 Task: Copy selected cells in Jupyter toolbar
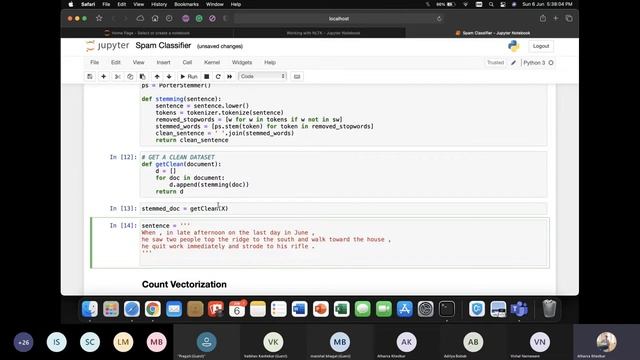tap(130, 76)
